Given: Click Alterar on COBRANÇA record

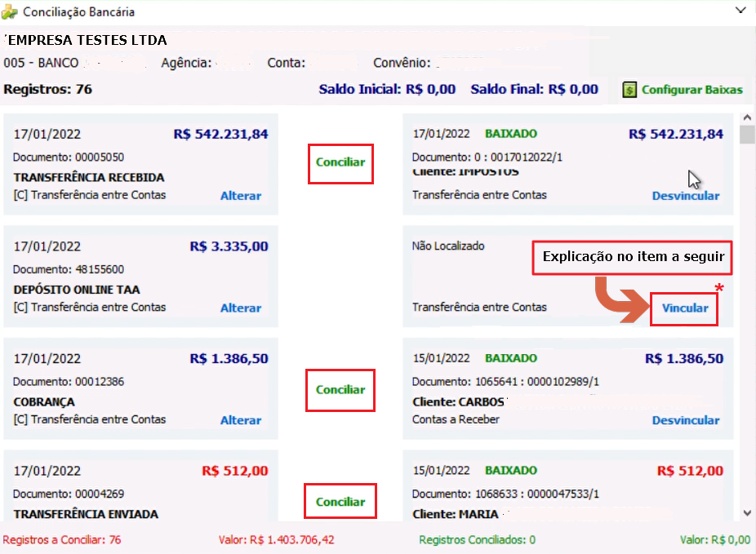Looking at the screenshot, I should pos(241,420).
